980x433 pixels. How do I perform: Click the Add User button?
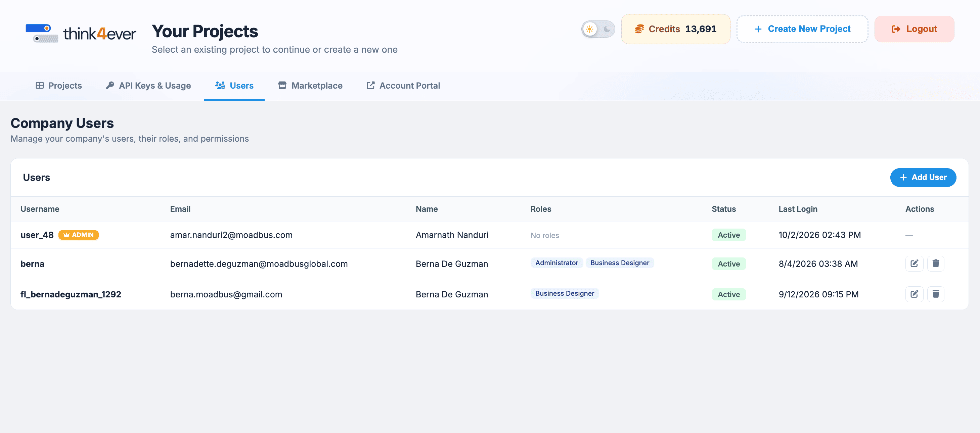923,178
